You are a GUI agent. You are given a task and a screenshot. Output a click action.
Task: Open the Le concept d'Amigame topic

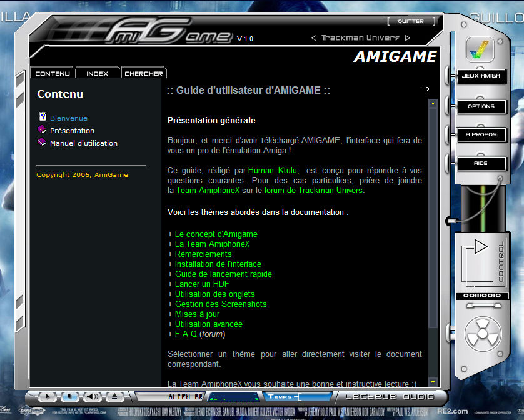click(216, 234)
